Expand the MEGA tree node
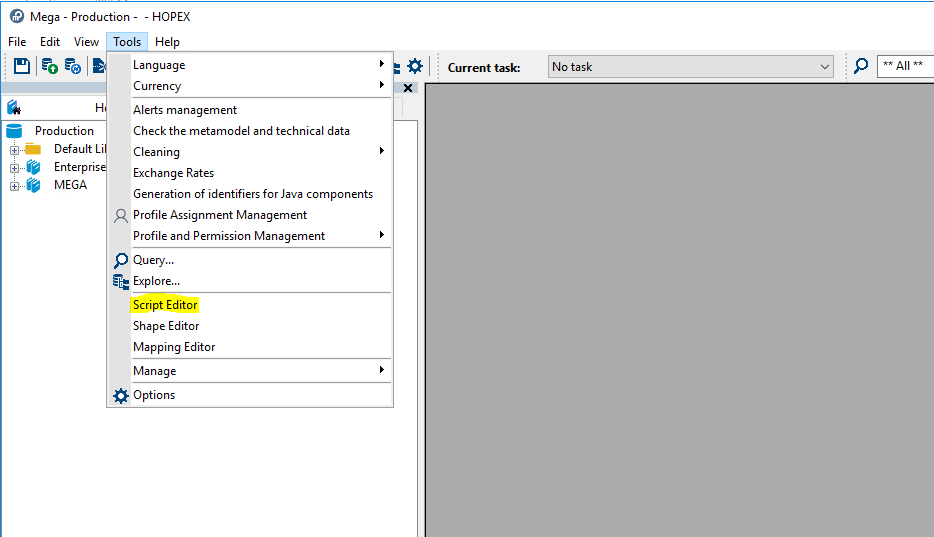The height and width of the screenshot is (537, 934). [15, 186]
